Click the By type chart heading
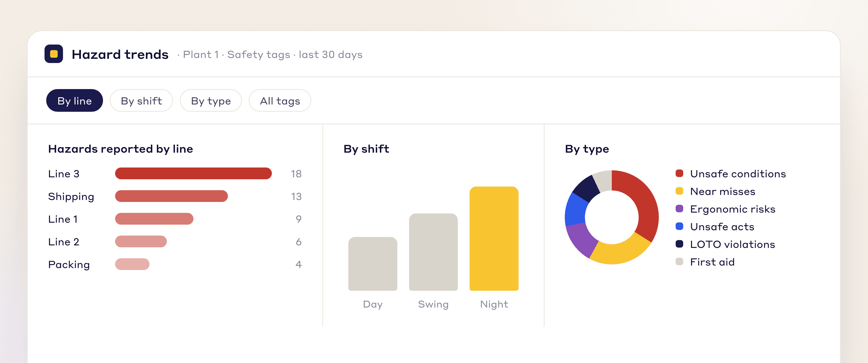This screenshot has height=363, width=868. point(587,149)
